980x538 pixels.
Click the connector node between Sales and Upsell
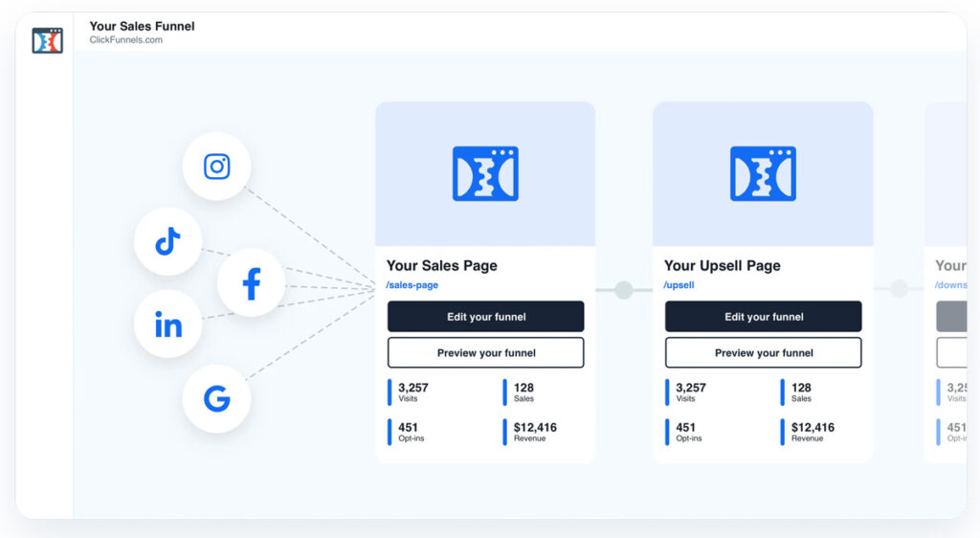[624, 290]
